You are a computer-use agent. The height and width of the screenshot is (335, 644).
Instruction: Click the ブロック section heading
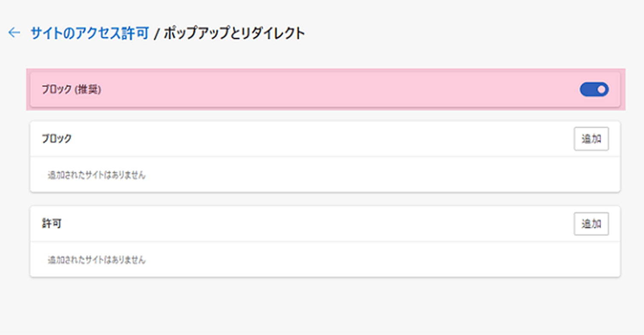[56, 139]
